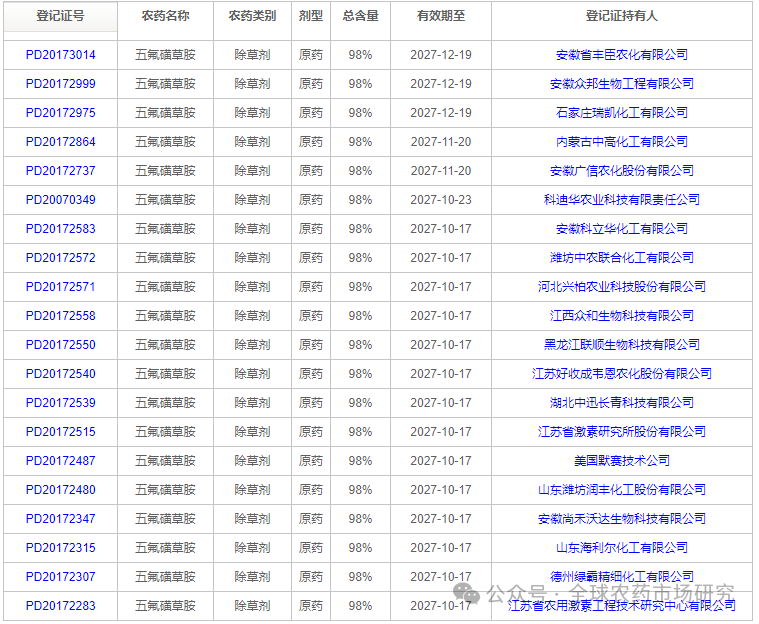Click the 登记证号 column header
Viewport: 759px width, 624px height.
tap(61, 16)
